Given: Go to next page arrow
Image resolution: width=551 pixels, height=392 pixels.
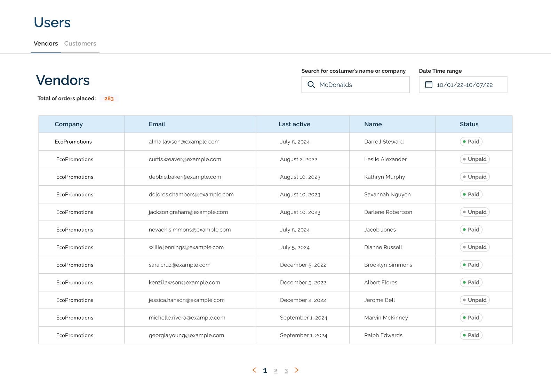Looking at the screenshot, I should point(296,370).
